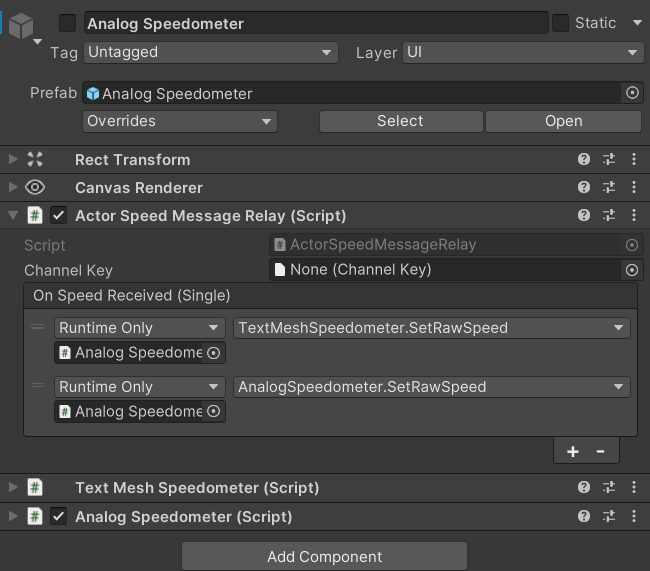
Task: Expand Rect Transform component
Action: tap(13, 159)
